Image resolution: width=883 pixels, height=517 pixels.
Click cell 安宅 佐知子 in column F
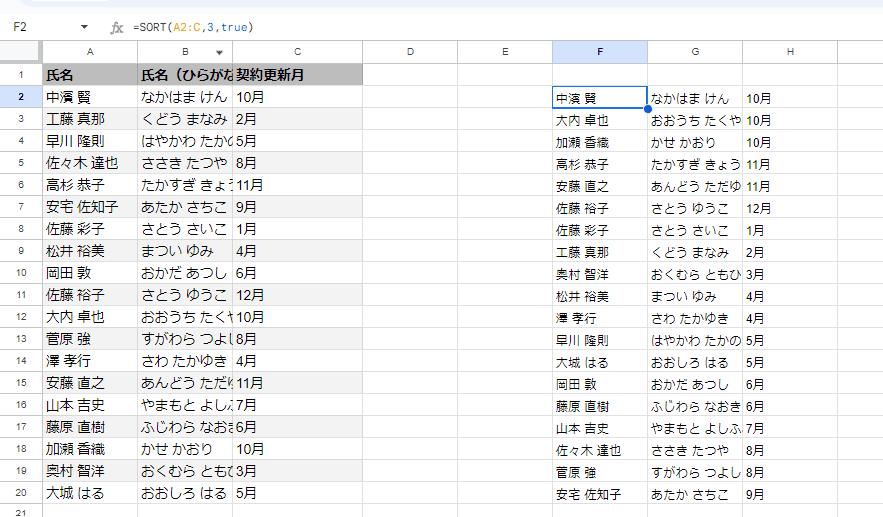coord(600,494)
